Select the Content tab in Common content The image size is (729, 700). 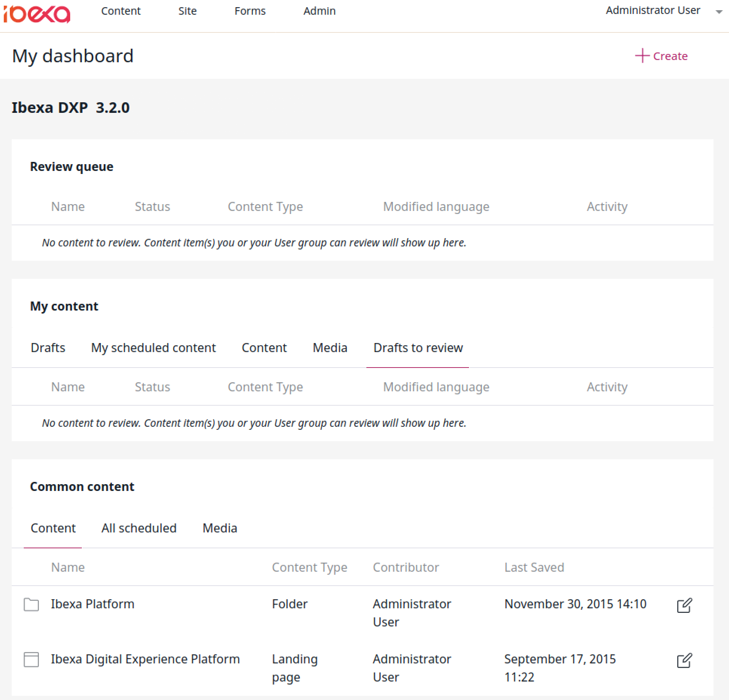pyautogui.click(x=53, y=528)
